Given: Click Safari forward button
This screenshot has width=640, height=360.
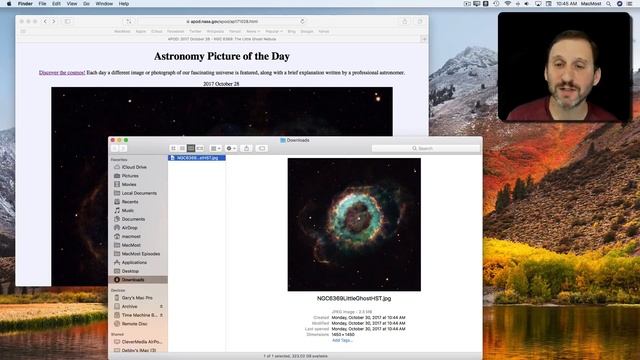Looking at the screenshot, I should [54, 21].
